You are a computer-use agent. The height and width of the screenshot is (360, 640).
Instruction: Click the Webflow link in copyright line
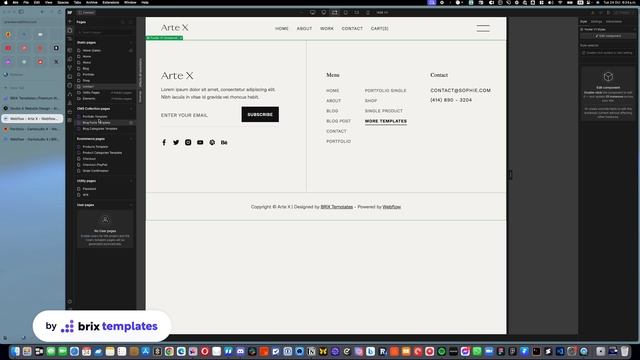tap(391, 207)
